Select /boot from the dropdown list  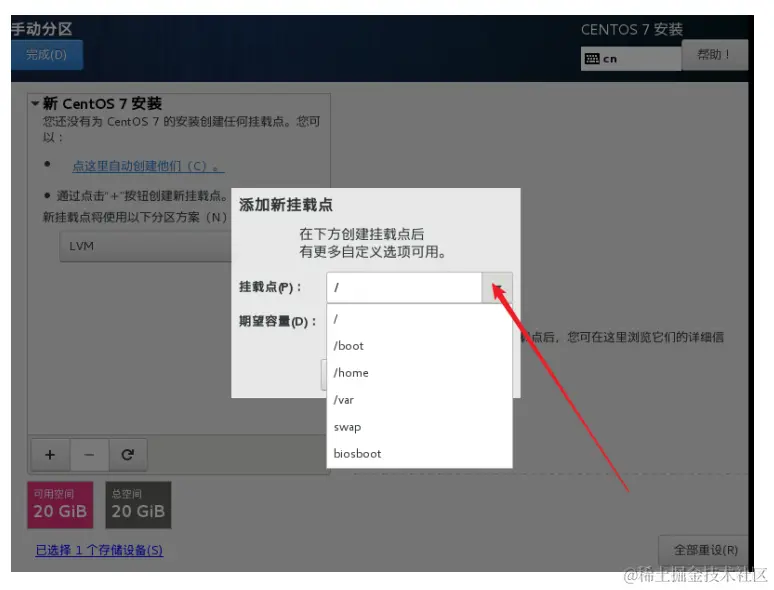[420, 346]
